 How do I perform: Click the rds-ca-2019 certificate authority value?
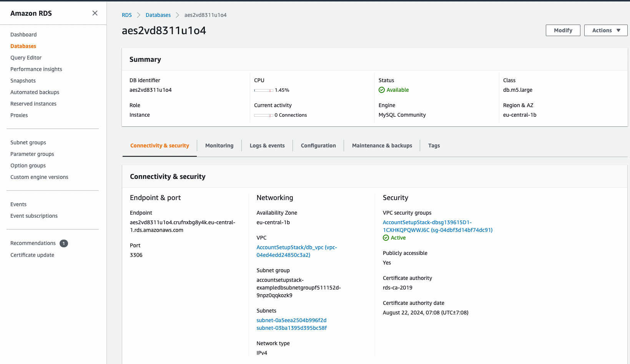(x=397, y=288)
